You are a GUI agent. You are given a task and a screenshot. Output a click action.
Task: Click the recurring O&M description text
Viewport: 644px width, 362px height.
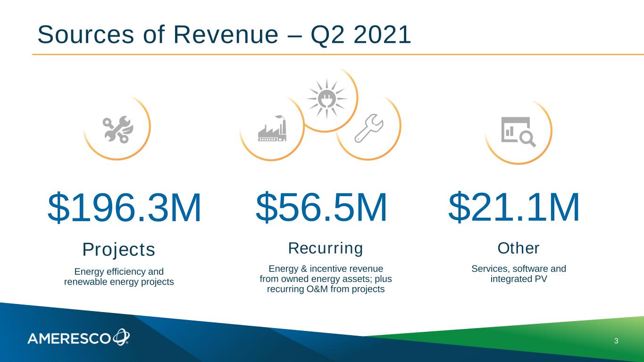pyautogui.click(x=326, y=279)
